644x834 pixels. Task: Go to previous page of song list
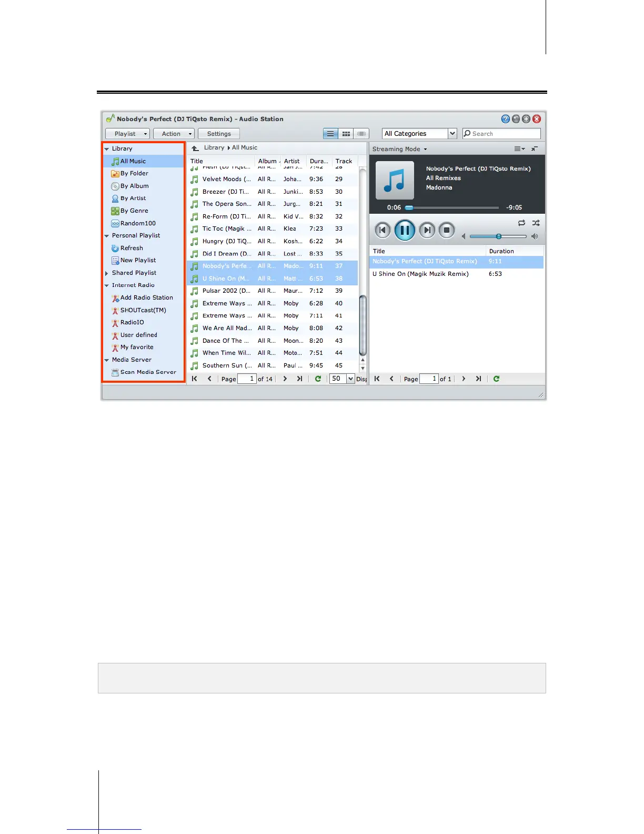pos(209,379)
